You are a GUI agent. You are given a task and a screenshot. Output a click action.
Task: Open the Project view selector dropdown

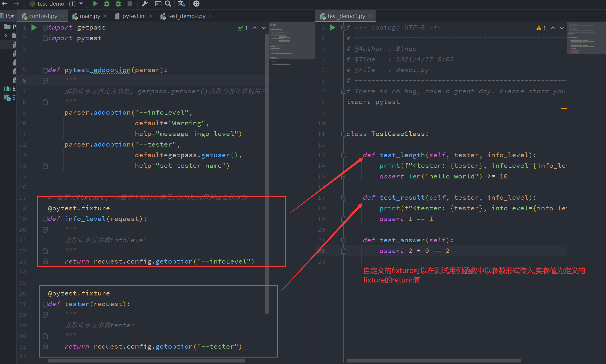tap(9, 16)
